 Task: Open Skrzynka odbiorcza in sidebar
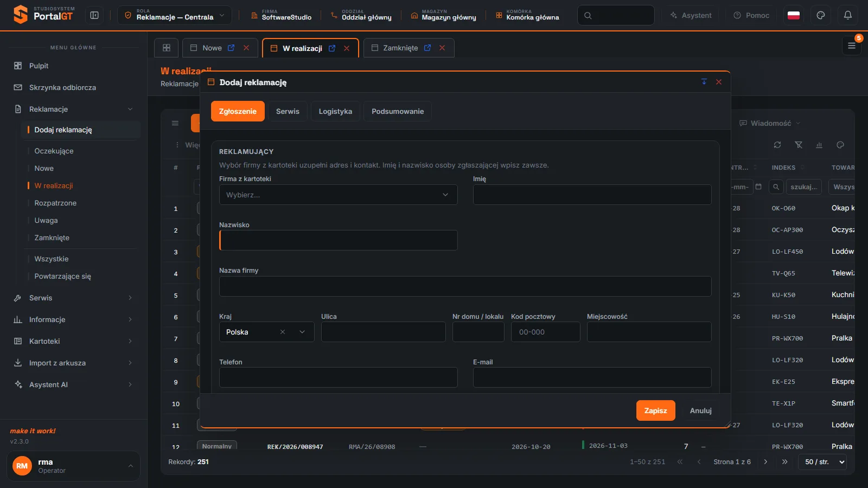(x=62, y=87)
